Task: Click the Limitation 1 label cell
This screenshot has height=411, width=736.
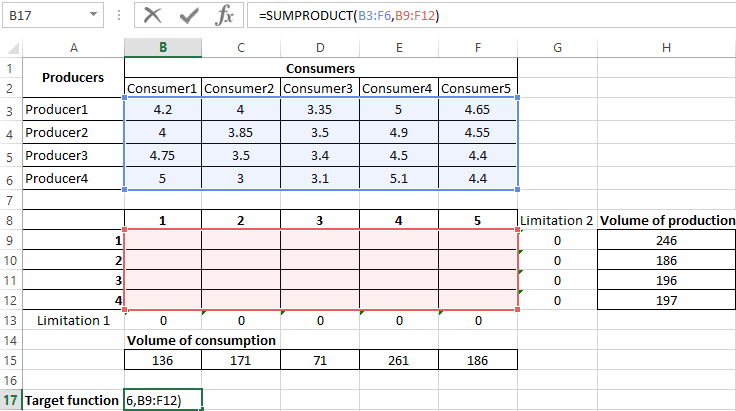Action: [73, 320]
